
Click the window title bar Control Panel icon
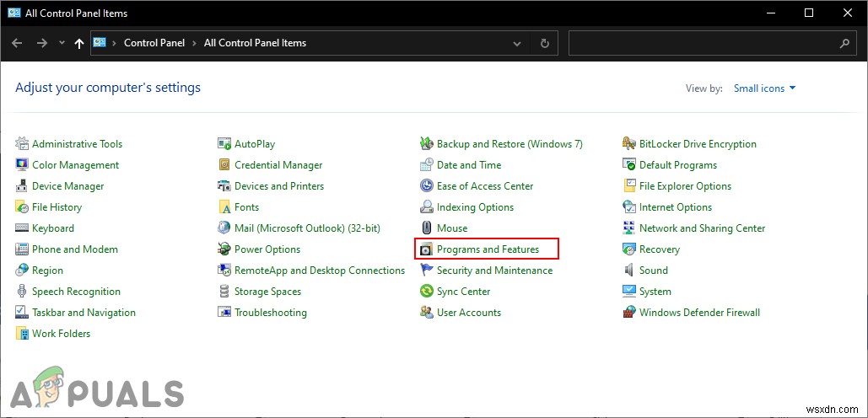pos(14,13)
